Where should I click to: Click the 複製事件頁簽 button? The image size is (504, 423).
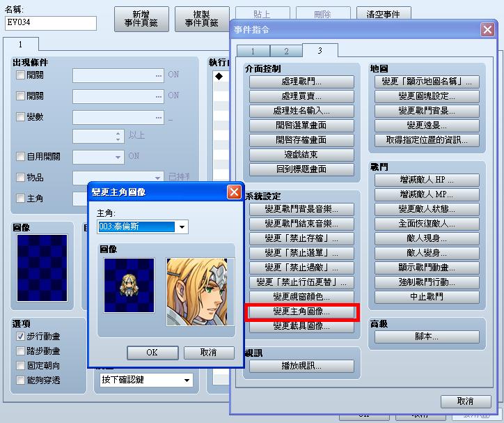tap(202, 19)
